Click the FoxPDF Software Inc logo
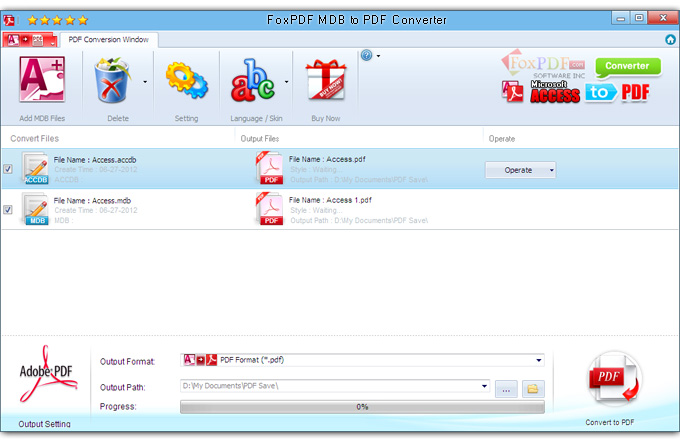 pyautogui.click(x=544, y=65)
